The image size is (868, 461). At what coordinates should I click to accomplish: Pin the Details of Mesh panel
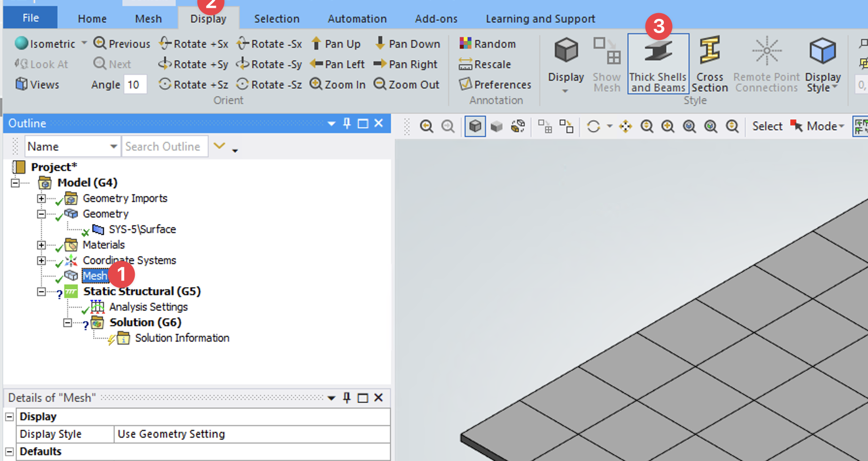point(347,398)
